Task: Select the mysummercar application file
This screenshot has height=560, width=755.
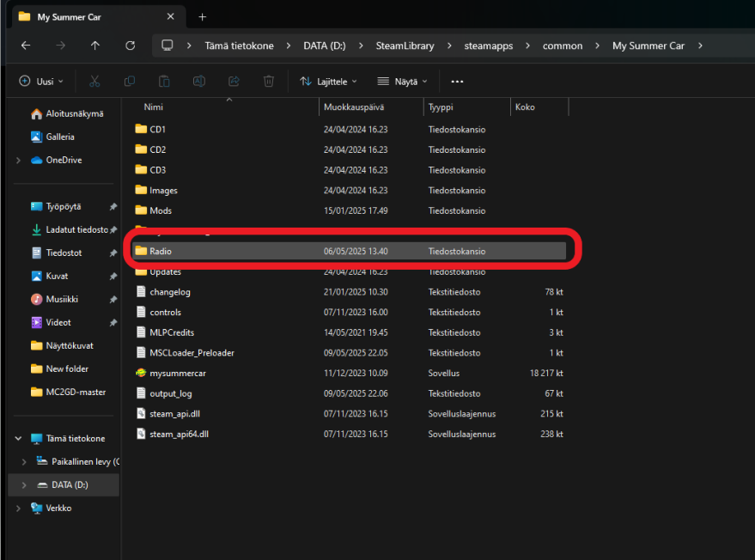Action: click(349, 373)
